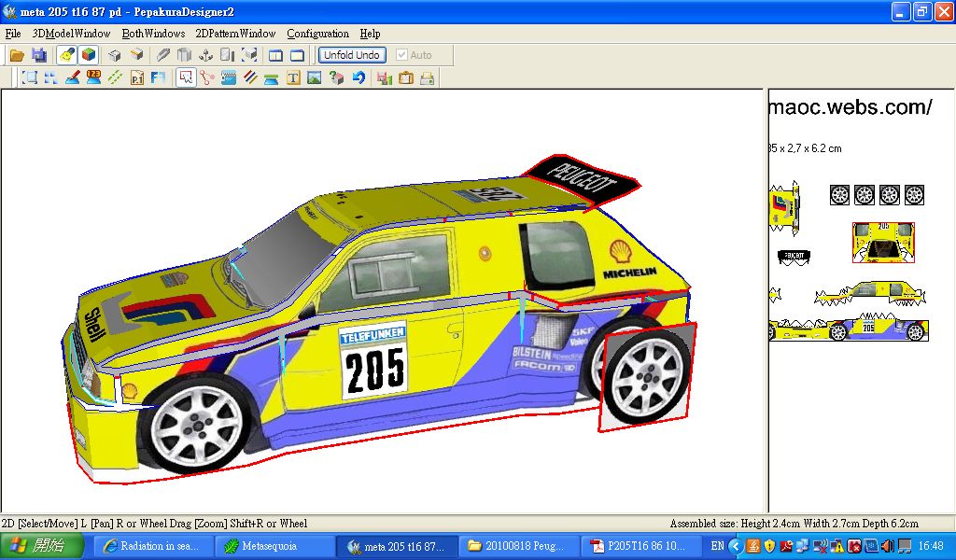
Task: Click the volume speaker tray icon
Action: [887, 546]
